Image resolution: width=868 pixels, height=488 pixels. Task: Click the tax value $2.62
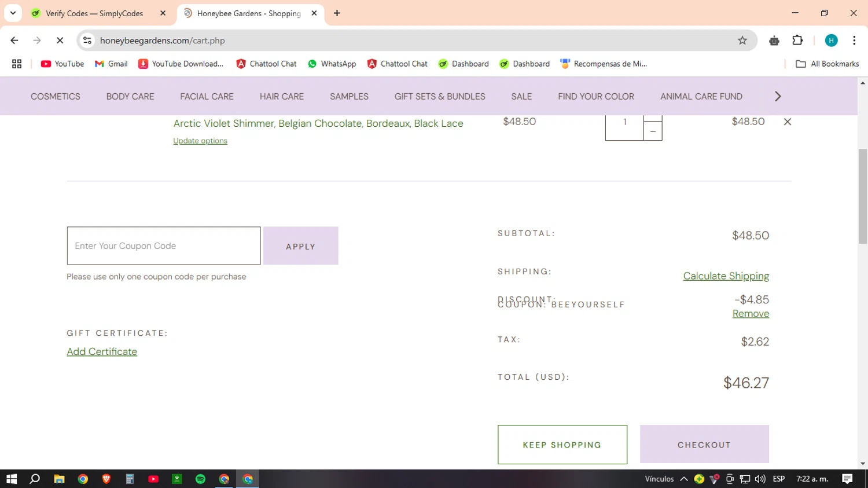coord(755,342)
